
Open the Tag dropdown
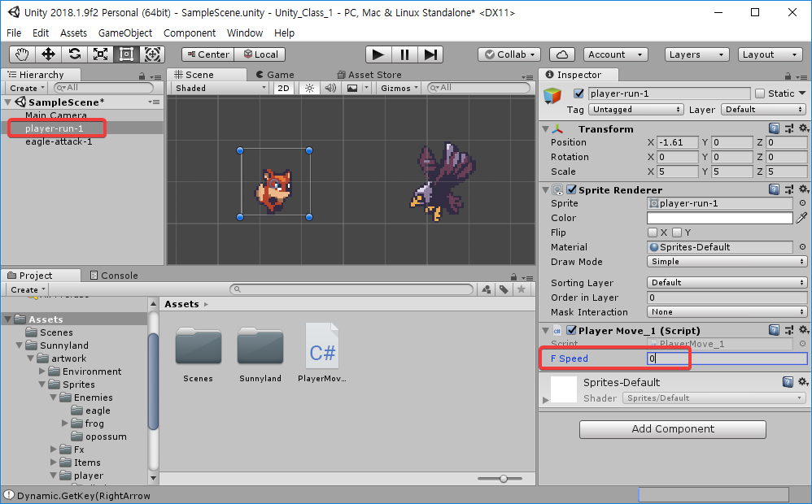pos(636,109)
